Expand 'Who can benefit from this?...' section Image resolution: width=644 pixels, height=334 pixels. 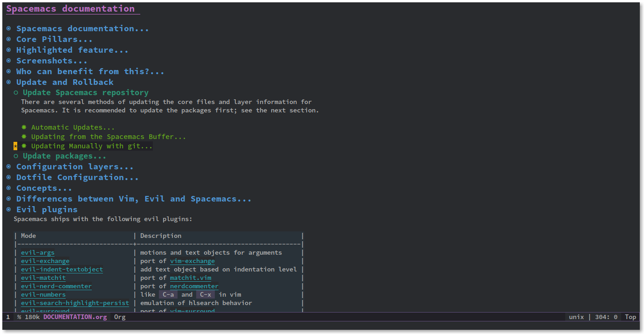coord(90,71)
